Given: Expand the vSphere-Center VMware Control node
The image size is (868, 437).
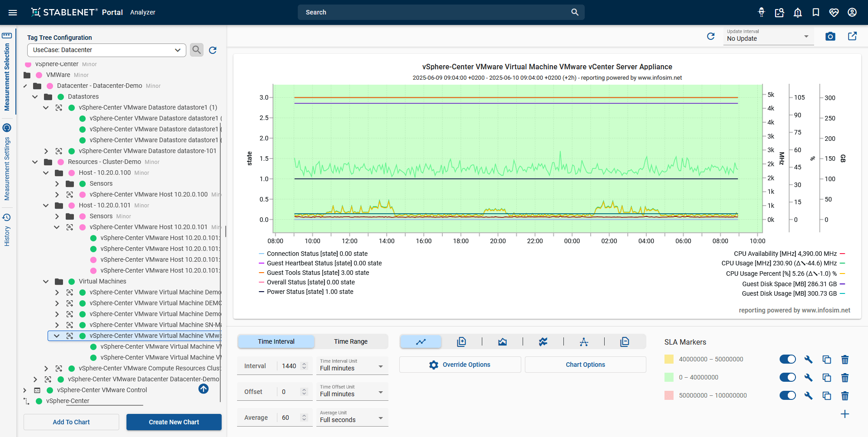Looking at the screenshot, I should (x=24, y=390).
